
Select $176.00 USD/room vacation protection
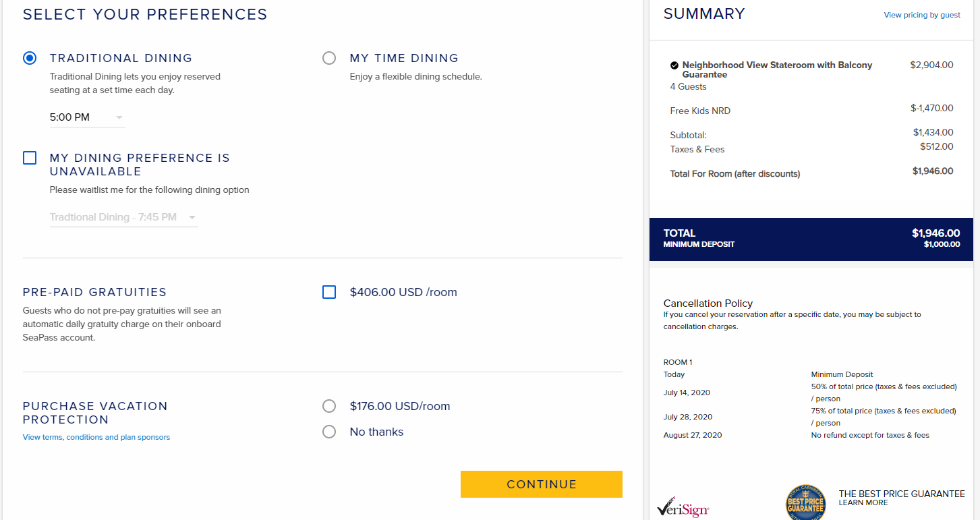329,406
